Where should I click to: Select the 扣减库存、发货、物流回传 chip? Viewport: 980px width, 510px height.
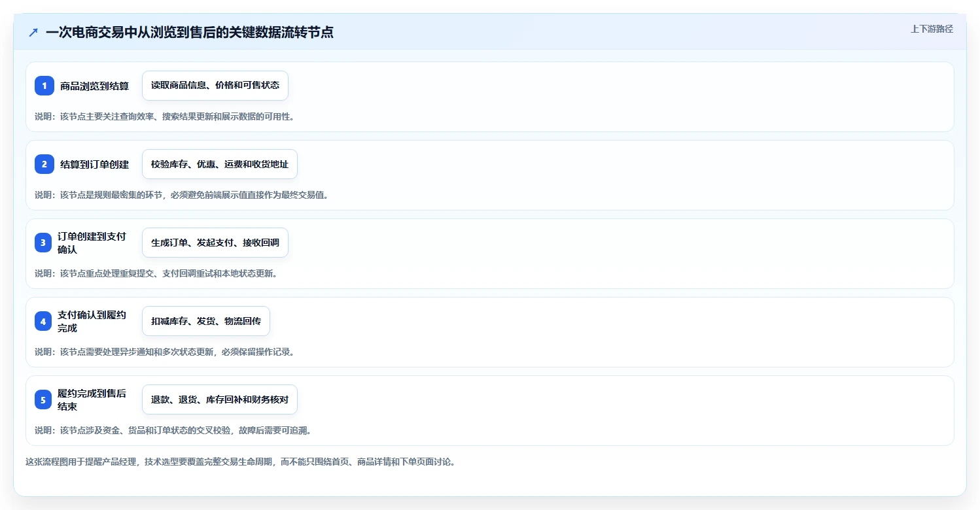(206, 321)
